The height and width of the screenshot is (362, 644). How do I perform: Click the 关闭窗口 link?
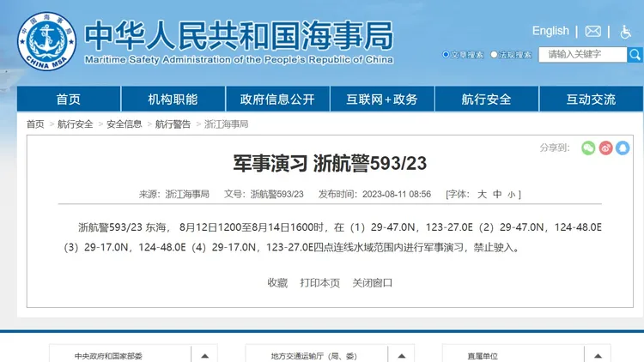tap(372, 283)
